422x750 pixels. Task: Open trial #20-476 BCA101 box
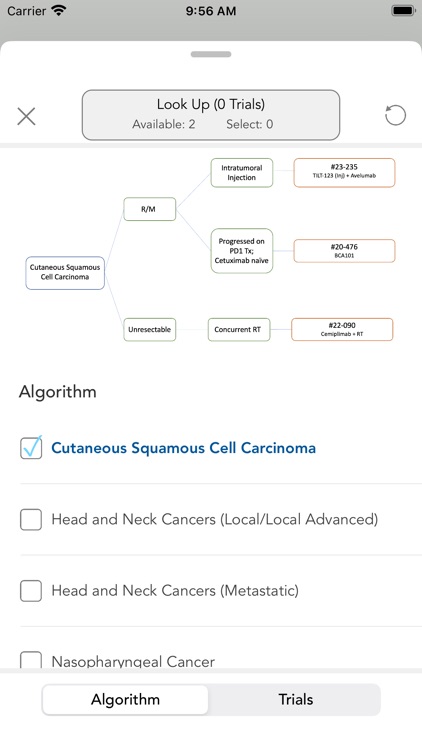(x=344, y=251)
